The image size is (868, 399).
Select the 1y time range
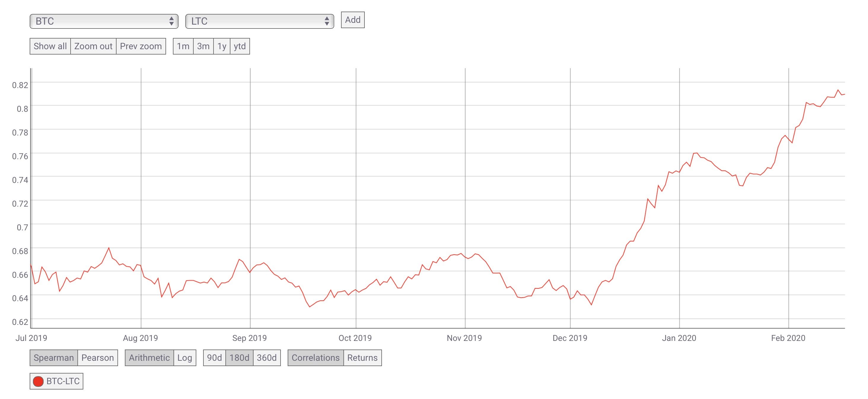[222, 46]
